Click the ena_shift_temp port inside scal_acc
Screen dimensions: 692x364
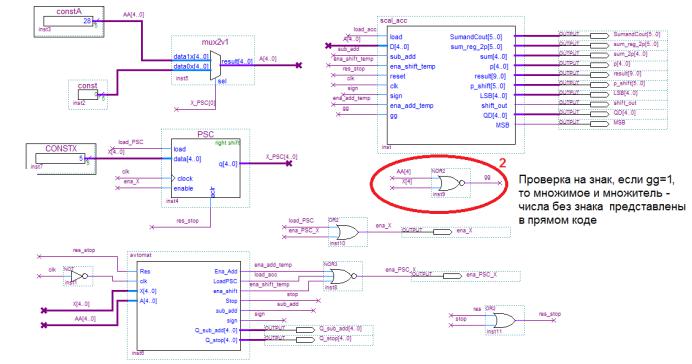click(x=413, y=67)
